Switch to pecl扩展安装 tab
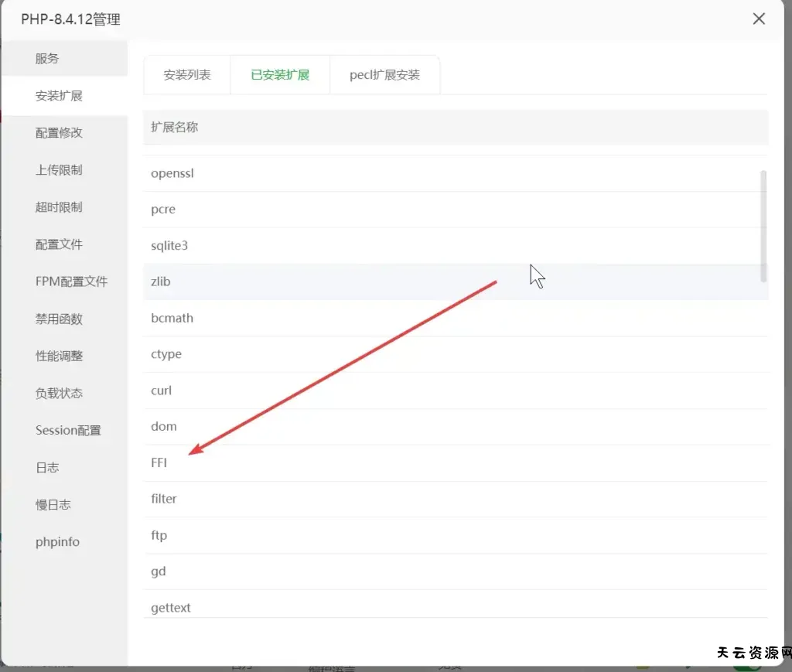The image size is (792, 672). click(384, 75)
